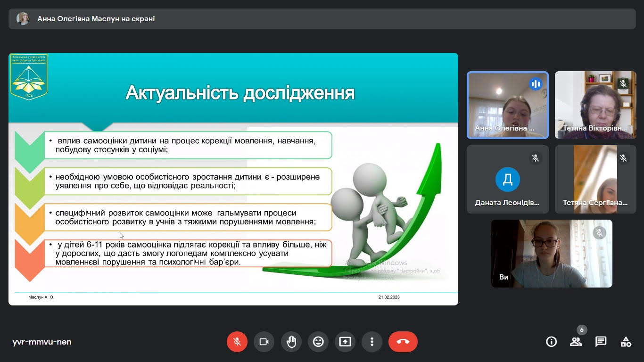Select Анна Олегівна's video tile
This screenshot has height=362, width=644.
pyautogui.click(x=507, y=105)
